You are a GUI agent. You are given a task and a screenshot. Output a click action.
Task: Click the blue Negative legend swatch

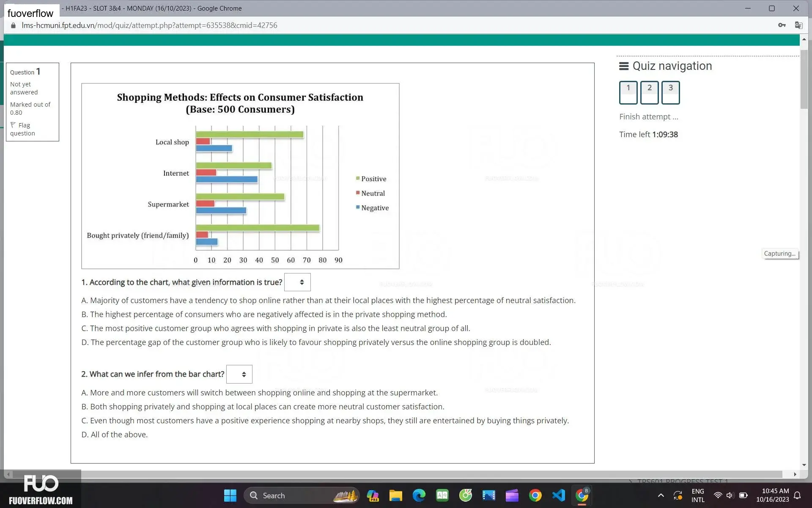358,207
